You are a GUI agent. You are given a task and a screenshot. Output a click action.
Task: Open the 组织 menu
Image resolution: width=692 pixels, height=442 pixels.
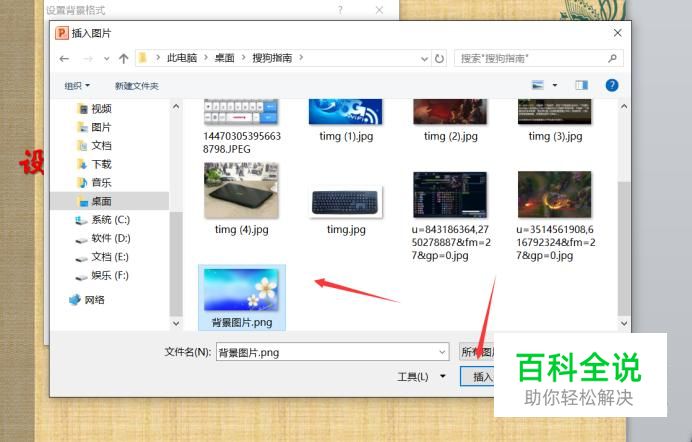pyautogui.click(x=77, y=86)
